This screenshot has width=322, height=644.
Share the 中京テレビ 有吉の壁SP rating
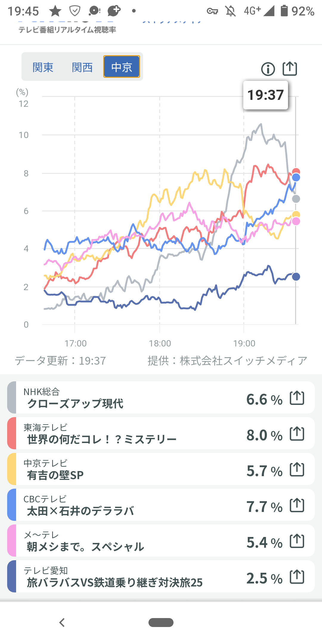297,469
